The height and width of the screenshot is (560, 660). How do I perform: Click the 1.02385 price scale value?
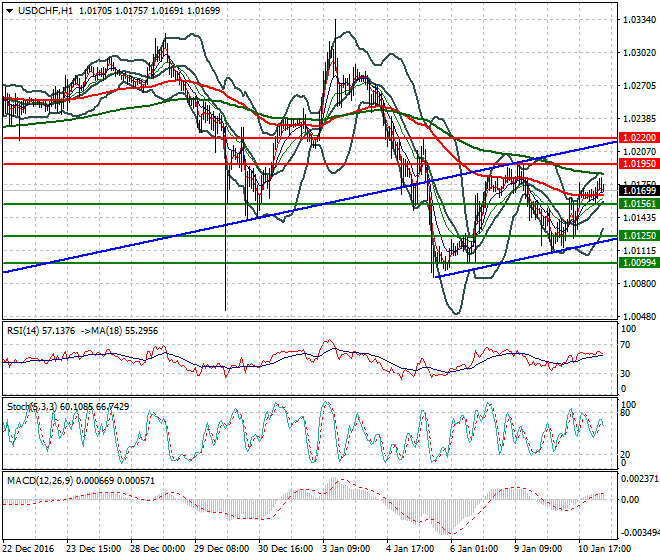click(640, 118)
